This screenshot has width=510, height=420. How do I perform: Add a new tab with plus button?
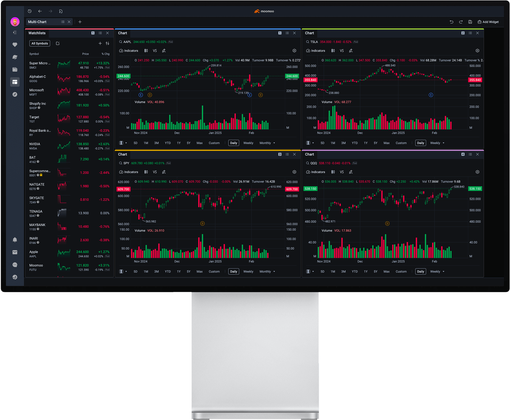click(x=80, y=22)
